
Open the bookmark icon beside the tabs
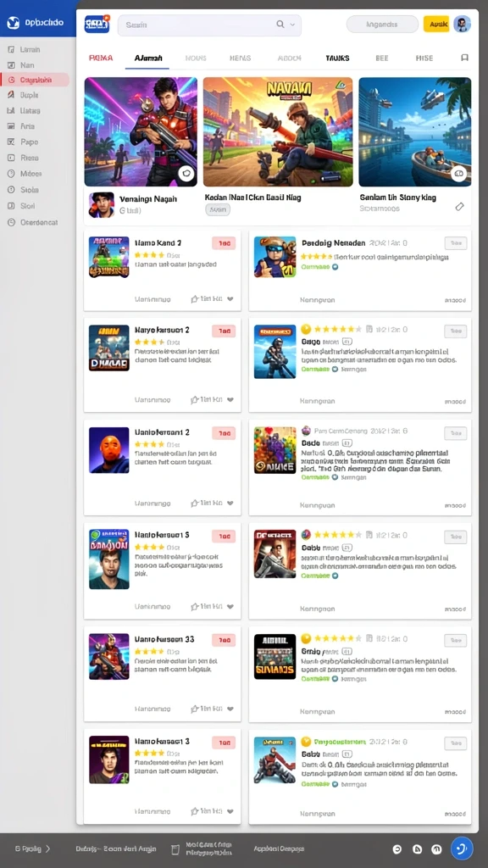[x=464, y=58]
